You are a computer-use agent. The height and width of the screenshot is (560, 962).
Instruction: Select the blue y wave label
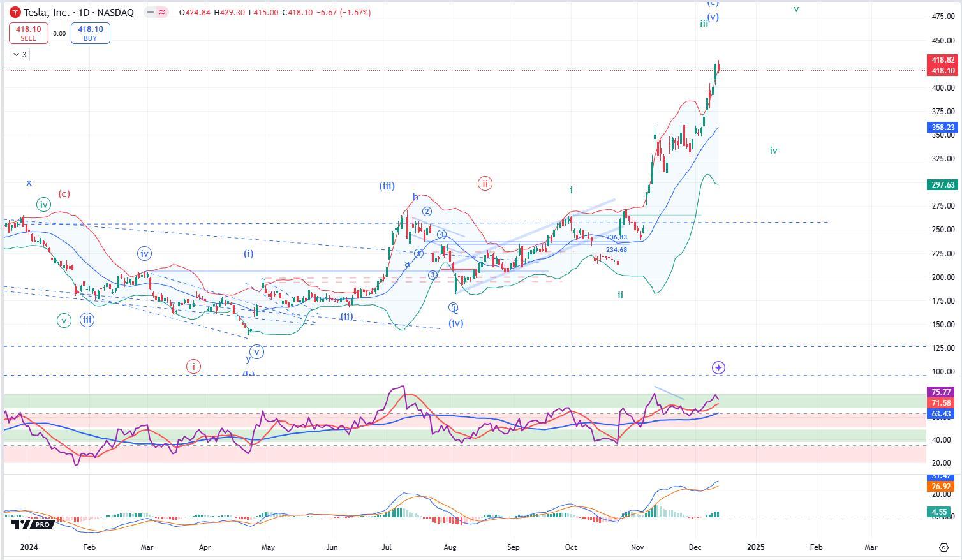pos(248,359)
